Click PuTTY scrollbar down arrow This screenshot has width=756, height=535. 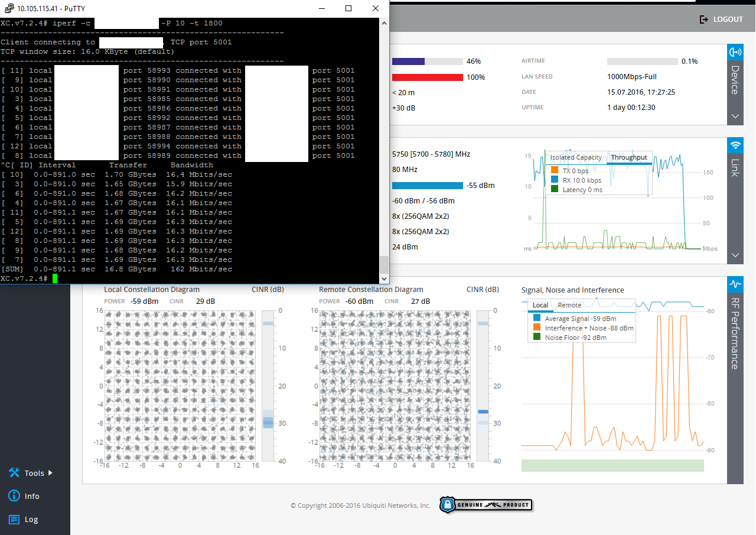(384, 278)
